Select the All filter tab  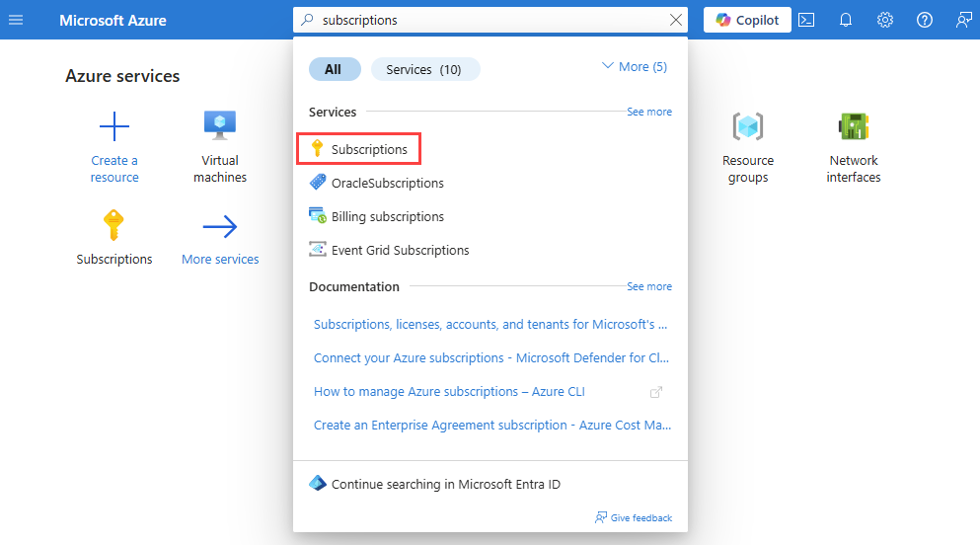333,69
